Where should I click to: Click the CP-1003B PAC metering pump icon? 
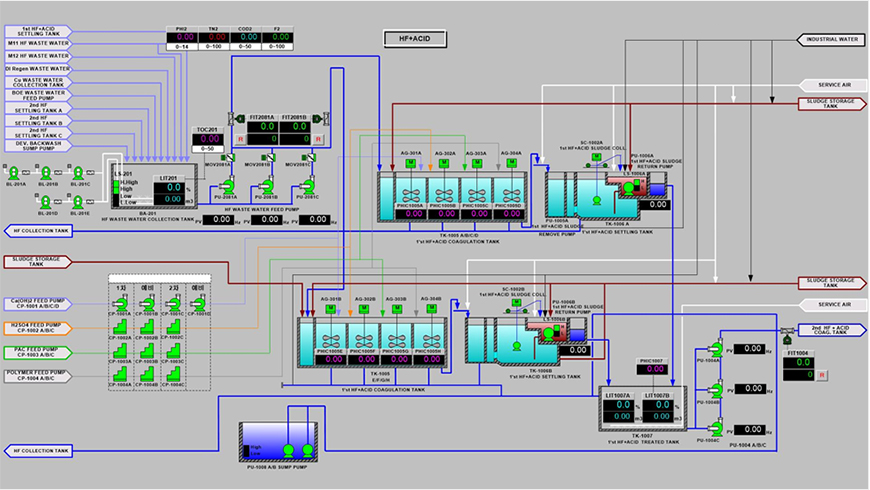pos(148,352)
